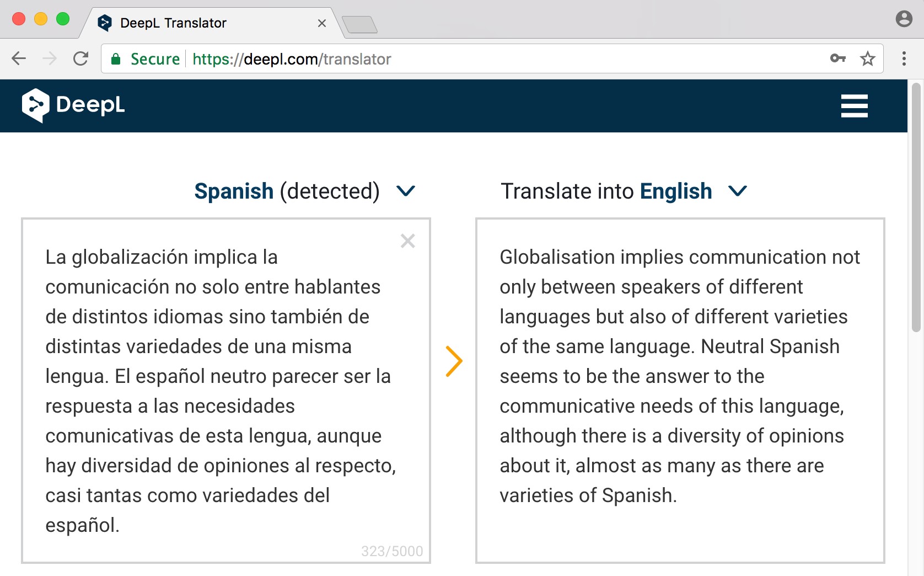
Task: Click the orange translate arrow
Action: [x=454, y=361]
